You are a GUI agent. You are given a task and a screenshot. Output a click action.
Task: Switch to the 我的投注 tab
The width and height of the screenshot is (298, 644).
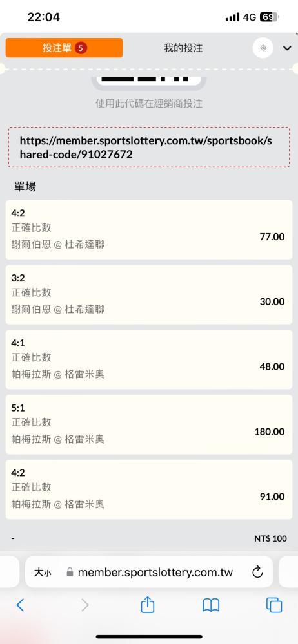(183, 48)
